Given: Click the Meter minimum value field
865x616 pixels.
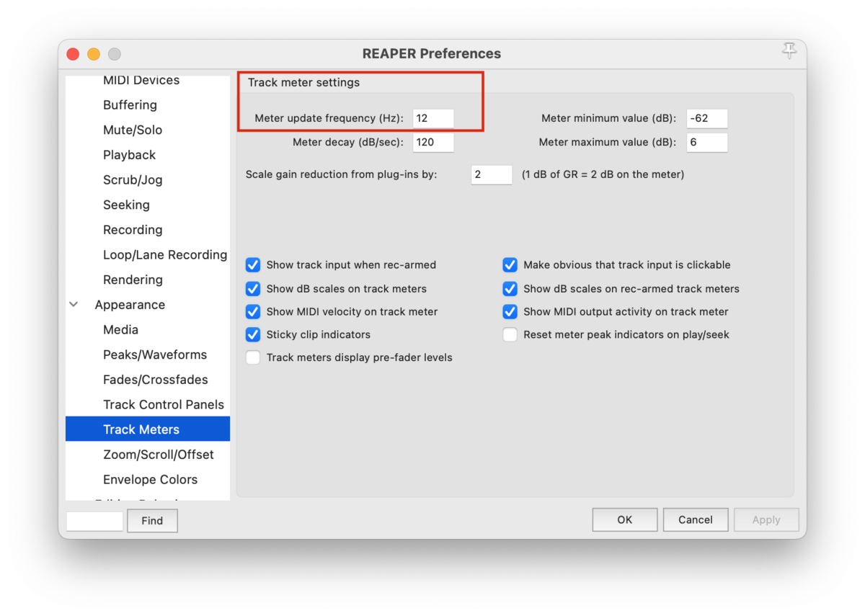Looking at the screenshot, I should coord(706,118).
